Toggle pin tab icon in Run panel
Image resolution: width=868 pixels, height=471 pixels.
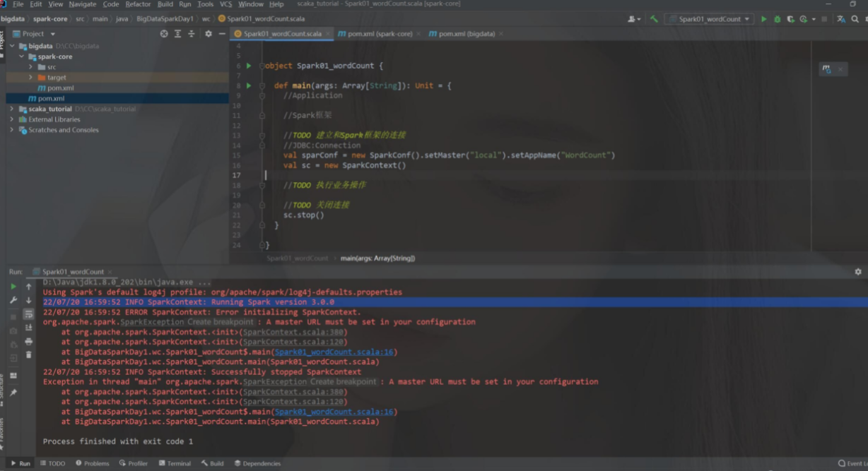(x=13, y=392)
